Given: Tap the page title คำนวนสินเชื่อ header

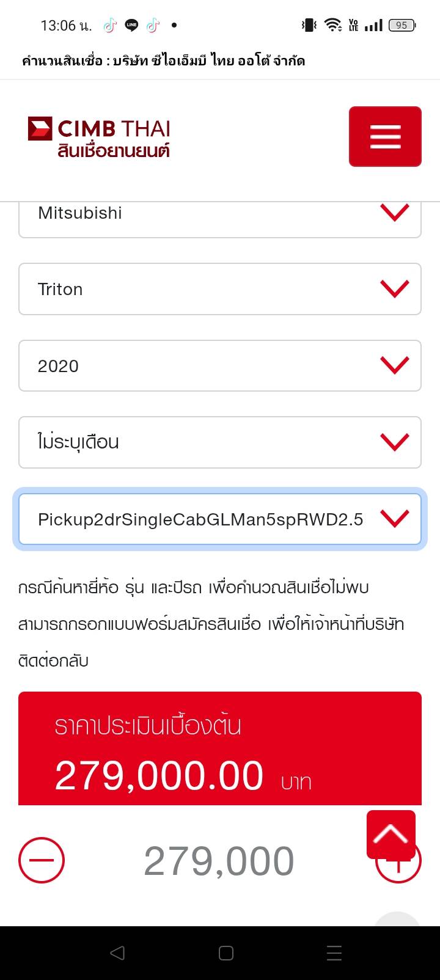Looking at the screenshot, I should click(x=163, y=60).
